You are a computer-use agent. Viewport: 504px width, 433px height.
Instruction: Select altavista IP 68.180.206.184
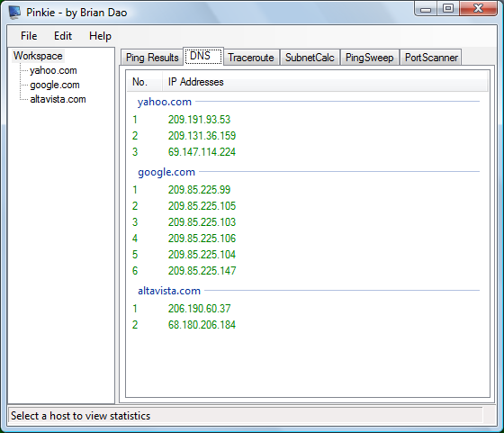[x=202, y=325]
